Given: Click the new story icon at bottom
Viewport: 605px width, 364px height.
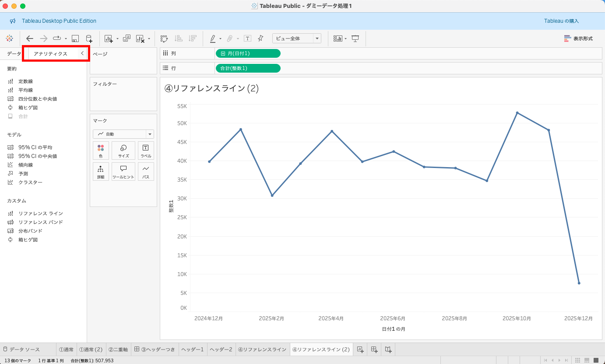Looking at the screenshot, I should (x=388, y=349).
